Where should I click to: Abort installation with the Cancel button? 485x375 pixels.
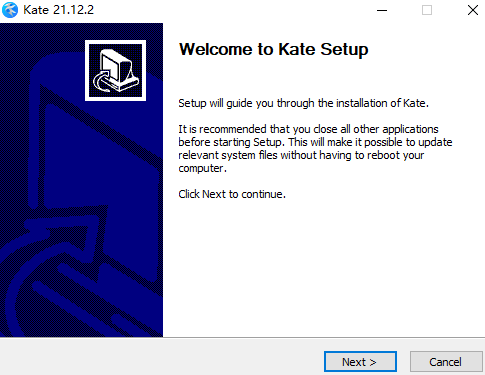pos(446,361)
